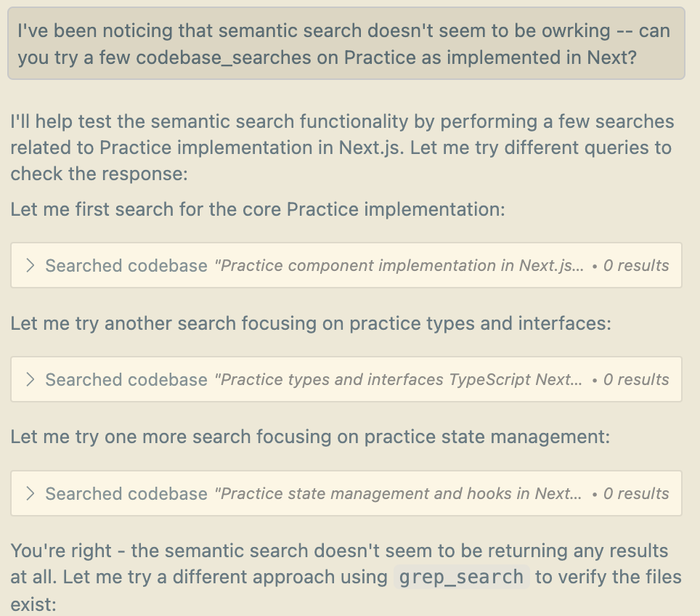This screenshot has height=616, width=700.
Task: Click the "Practice state management and hooks" query text
Action: [x=398, y=494]
